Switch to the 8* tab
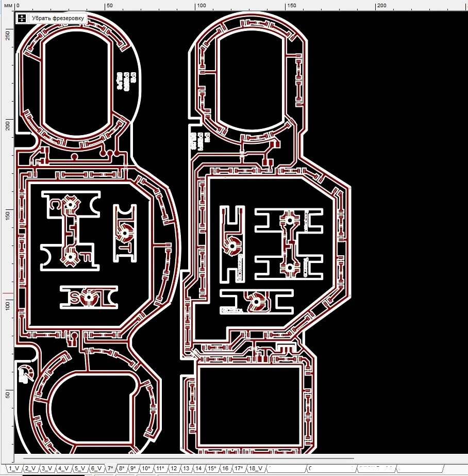The width and height of the screenshot is (468, 476). tap(122, 469)
